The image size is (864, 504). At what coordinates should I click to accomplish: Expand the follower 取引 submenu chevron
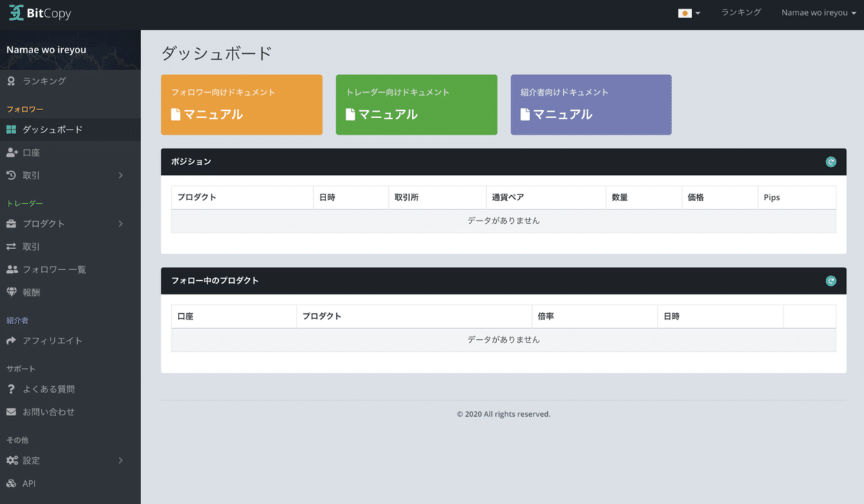(120, 176)
